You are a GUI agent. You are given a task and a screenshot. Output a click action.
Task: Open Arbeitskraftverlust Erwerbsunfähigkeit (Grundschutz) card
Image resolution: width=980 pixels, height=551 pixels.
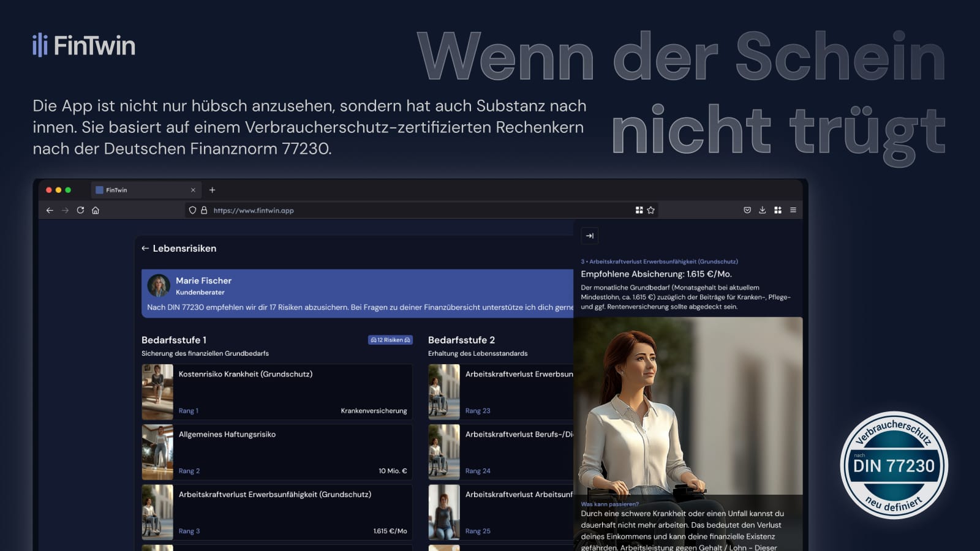click(x=277, y=512)
